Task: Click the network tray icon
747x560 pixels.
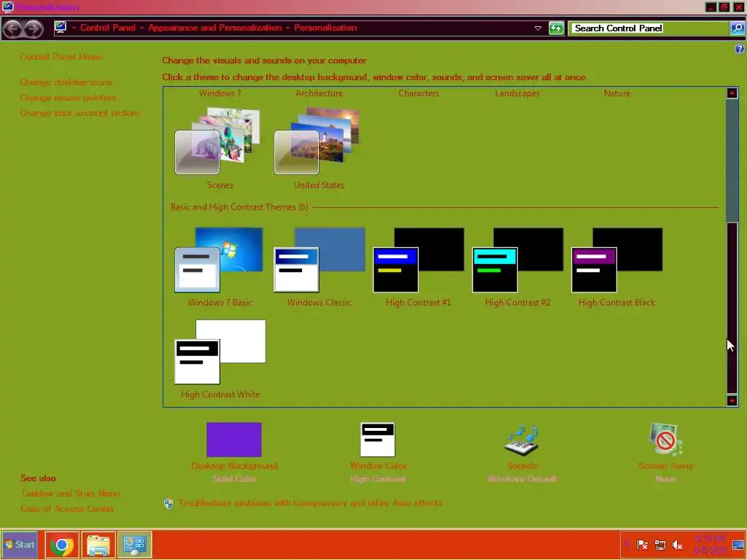Action: [x=659, y=545]
